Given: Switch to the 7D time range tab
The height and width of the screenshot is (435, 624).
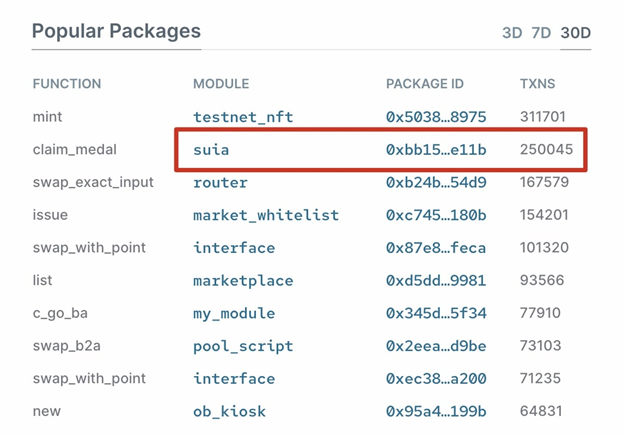Looking at the screenshot, I should point(541,33).
